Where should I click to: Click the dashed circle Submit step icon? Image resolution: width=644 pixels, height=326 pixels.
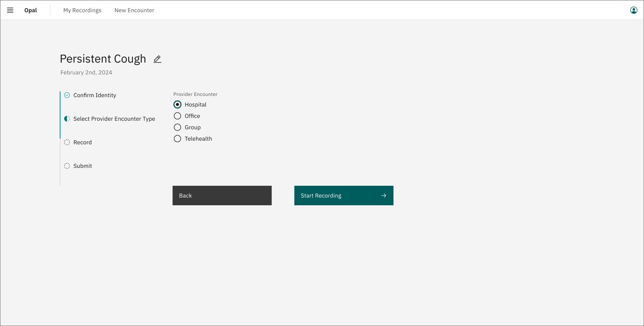point(67,166)
